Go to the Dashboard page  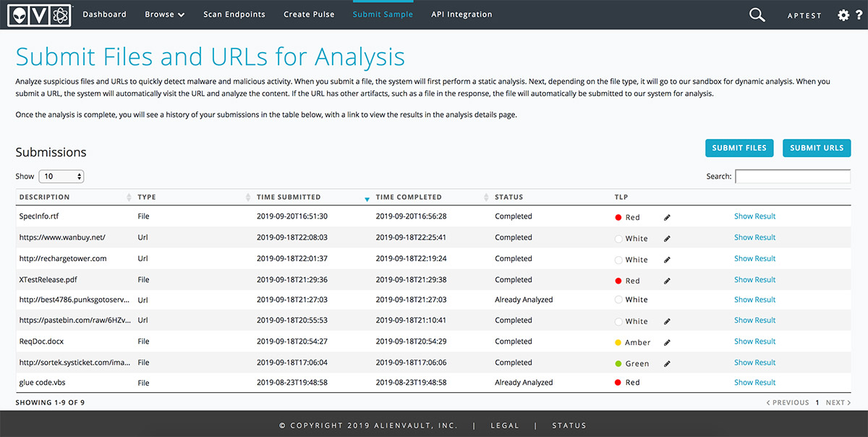click(104, 14)
